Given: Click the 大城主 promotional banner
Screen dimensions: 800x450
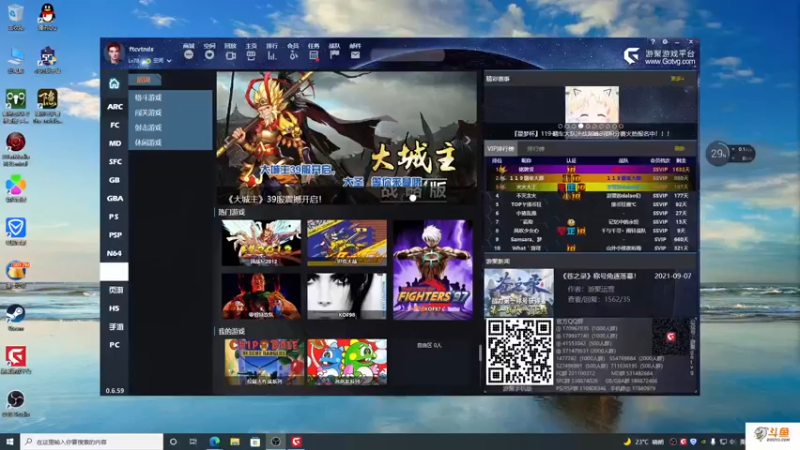Looking at the screenshot, I should (x=347, y=138).
